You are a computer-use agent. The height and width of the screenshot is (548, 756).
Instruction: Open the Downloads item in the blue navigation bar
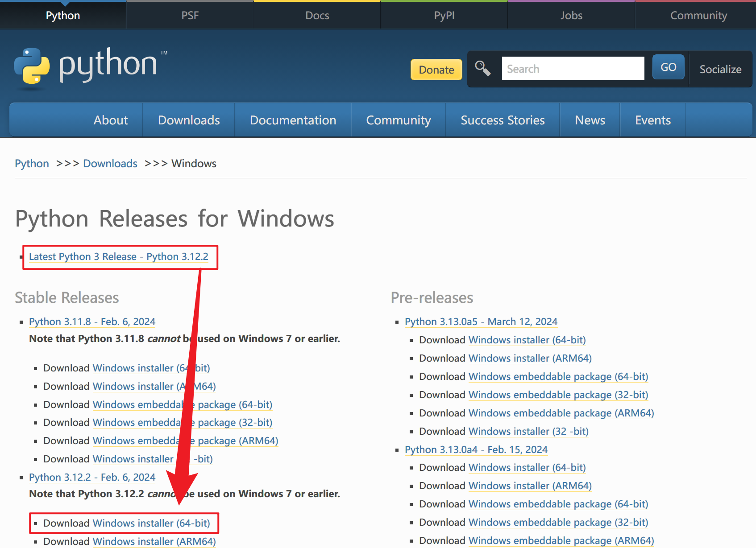[189, 120]
